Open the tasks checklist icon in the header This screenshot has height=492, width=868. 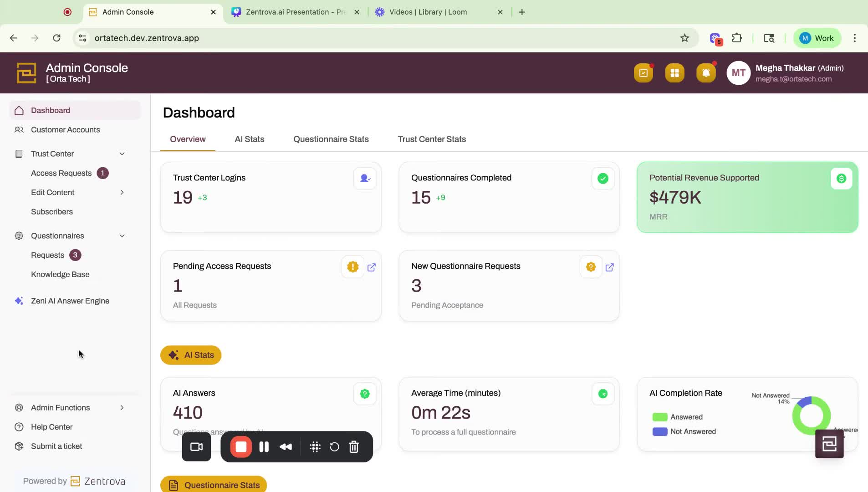[643, 73]
